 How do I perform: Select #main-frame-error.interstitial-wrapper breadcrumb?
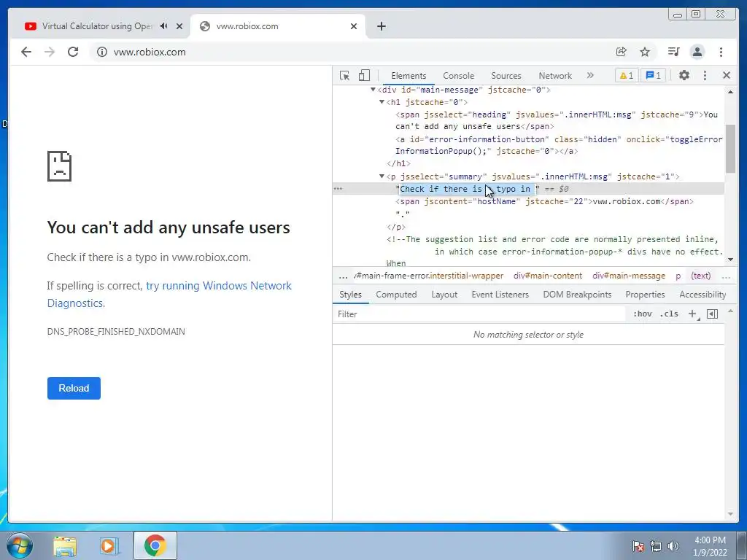coord(430,276)
